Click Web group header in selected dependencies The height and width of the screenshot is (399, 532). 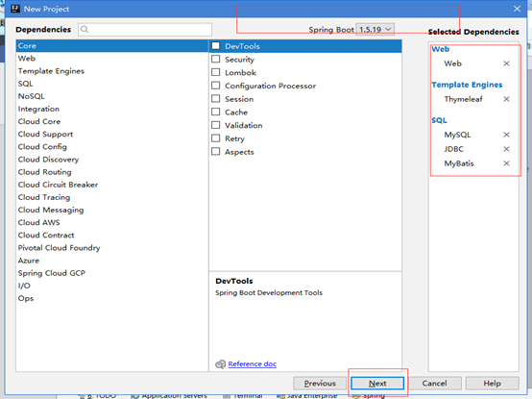pos(441,49)
